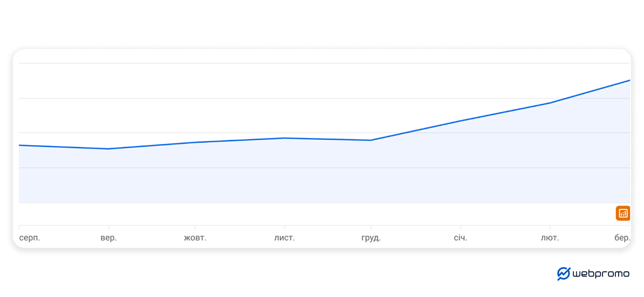This screenshot has width=644, height=297.
Task: Click the бер. month label
Action: click(x=622, y=238)
